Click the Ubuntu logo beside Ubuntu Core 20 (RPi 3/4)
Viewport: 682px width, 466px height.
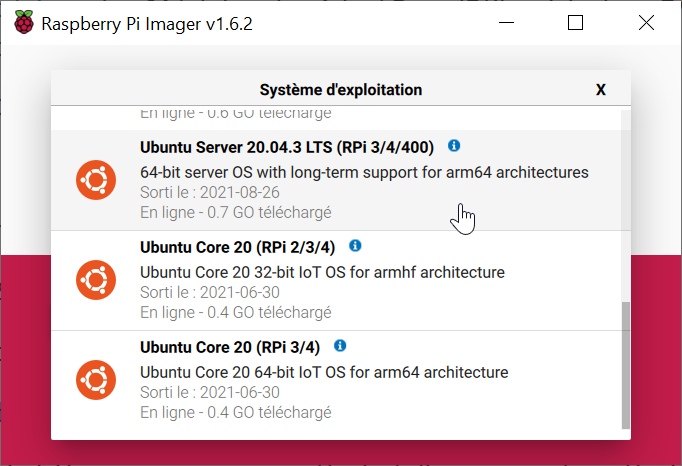tap(96, 380)
